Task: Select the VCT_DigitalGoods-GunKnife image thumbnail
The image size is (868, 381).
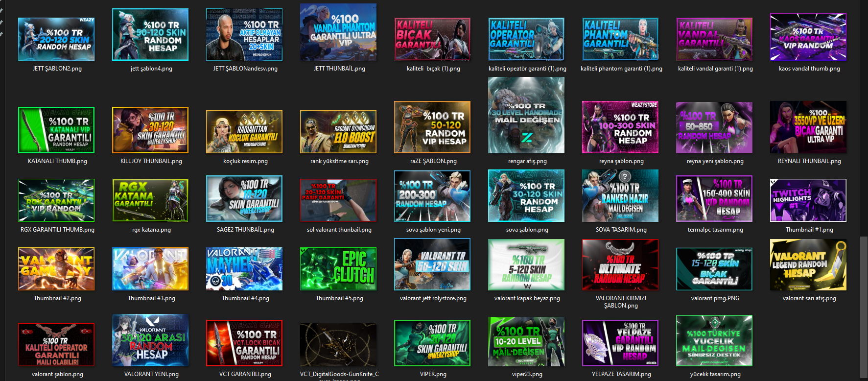Action: 338,345
